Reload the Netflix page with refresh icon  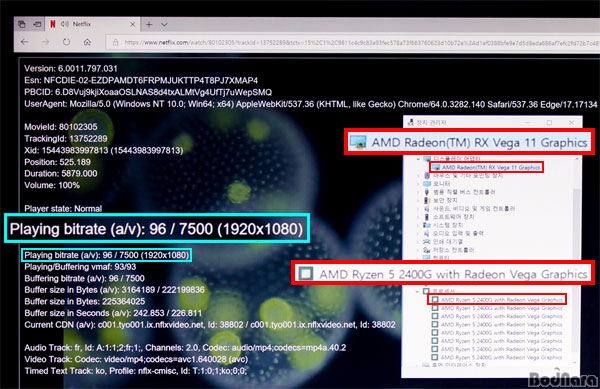(66, 42)
